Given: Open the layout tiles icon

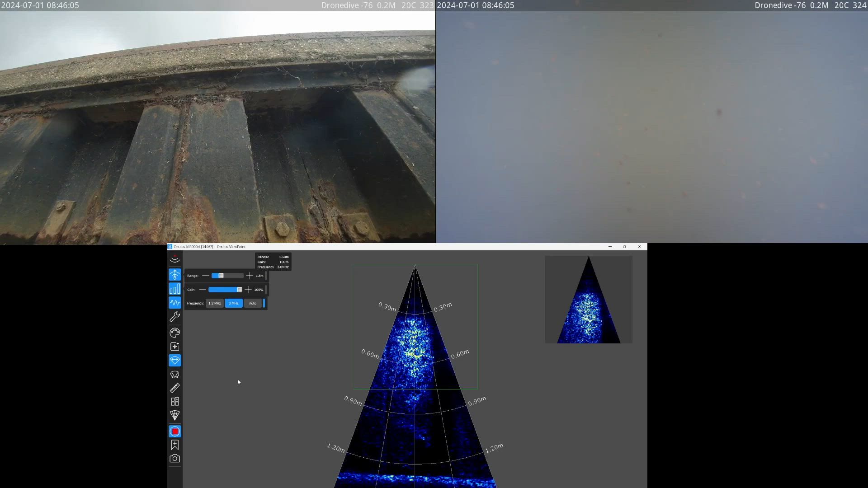Looking at the screenshot, I should click(x=175, y=402).
